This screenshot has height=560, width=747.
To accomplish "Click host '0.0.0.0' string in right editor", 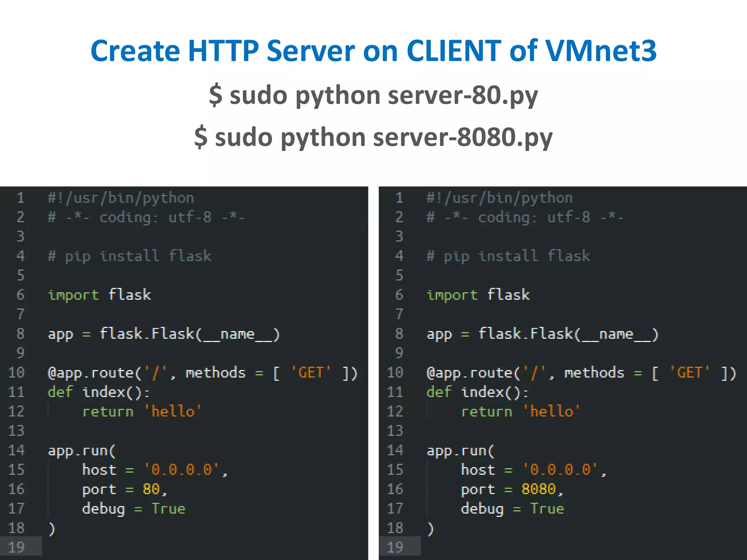I will (x=560, y=470).
